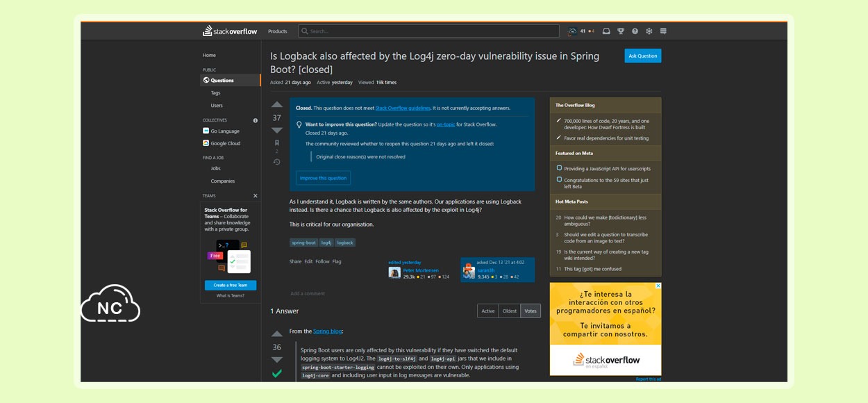Click Create a free Team button
Screen dimensions: 868x403
click(x=231, y=286)
